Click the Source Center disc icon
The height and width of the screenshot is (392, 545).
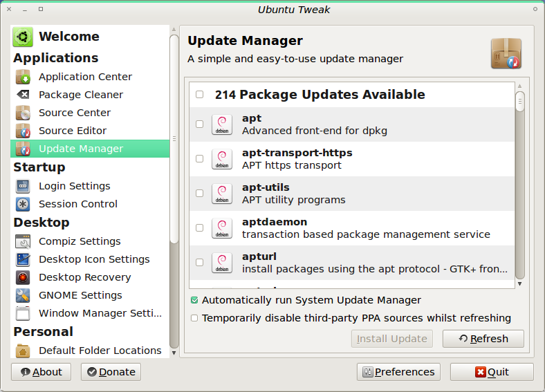[23, 113]
